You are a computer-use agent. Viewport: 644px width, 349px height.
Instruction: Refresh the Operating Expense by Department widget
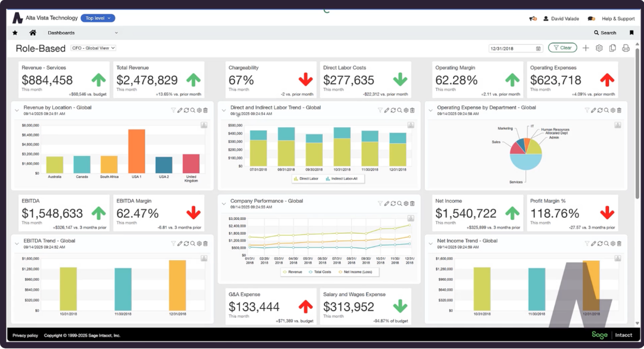point(600,110)
